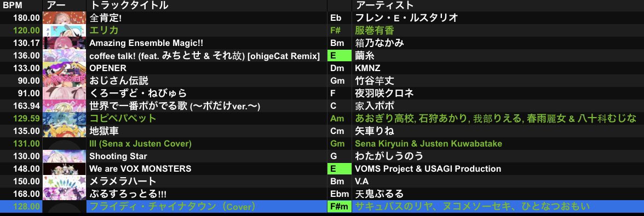Image resolution: width=644 pixels, height=216 pixels.
Task: Select artwork for We are VOX MONSTERS
Action: coord(64,168)
